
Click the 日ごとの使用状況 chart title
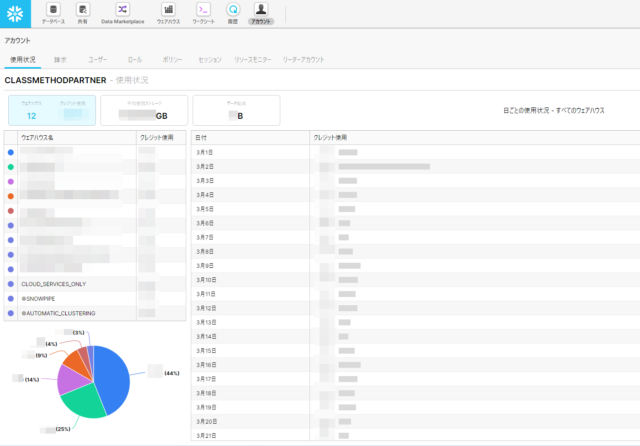(x=553, y=111)
